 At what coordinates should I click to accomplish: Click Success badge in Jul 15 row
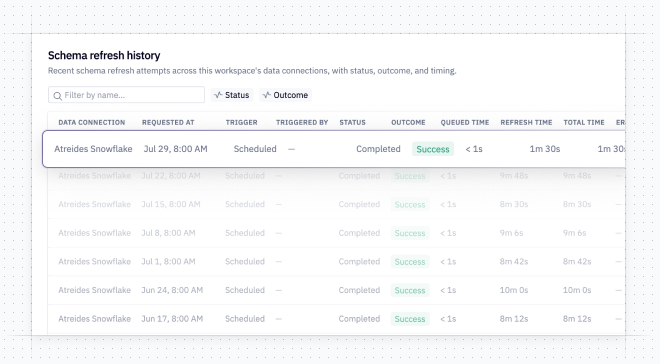[x=410, y=205]
